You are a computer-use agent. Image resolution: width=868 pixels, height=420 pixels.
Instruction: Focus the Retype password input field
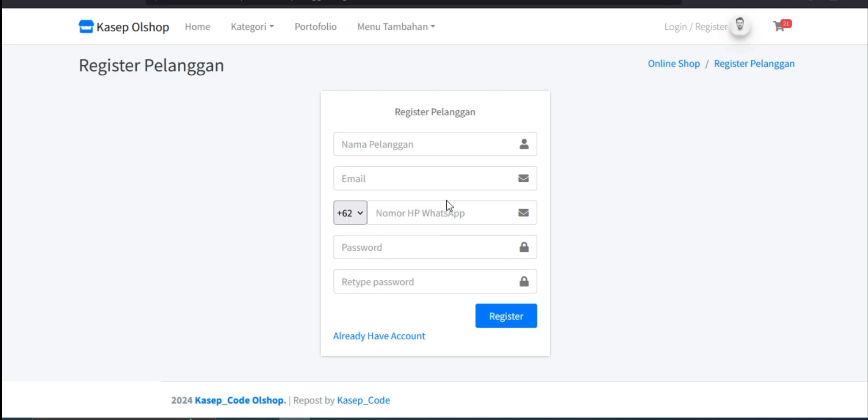[x=435, y=281]
